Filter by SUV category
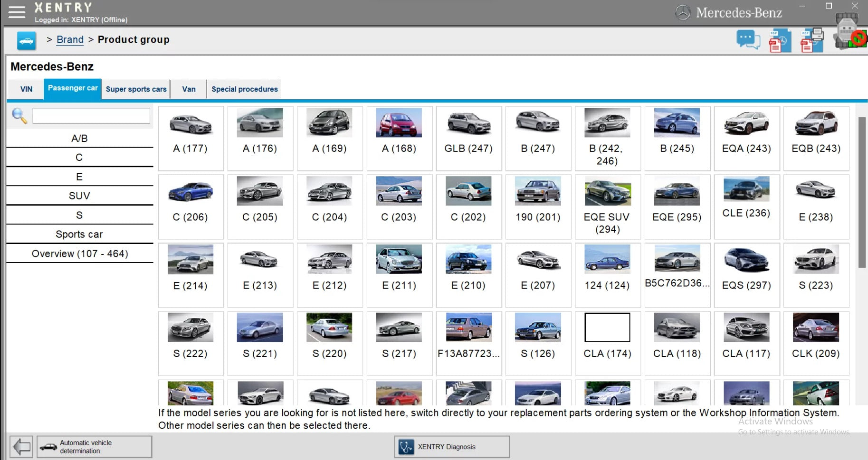868x460 pixels. 79,196
